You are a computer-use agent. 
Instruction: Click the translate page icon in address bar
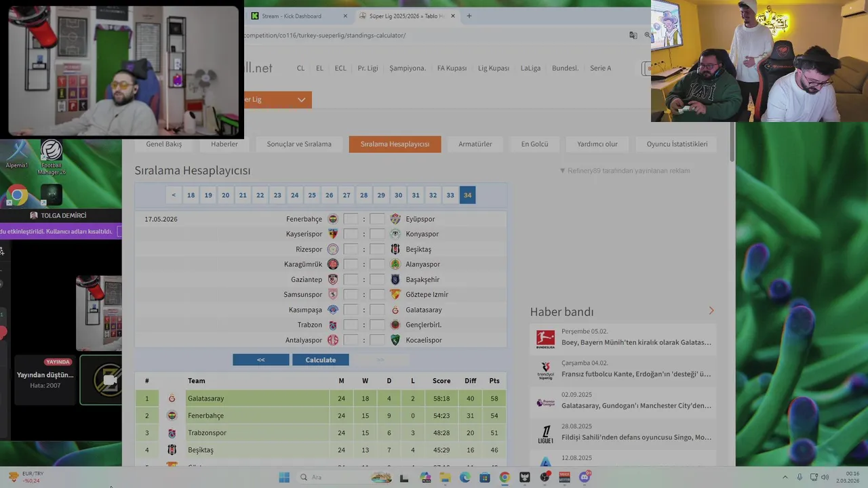tap(633, 35)
